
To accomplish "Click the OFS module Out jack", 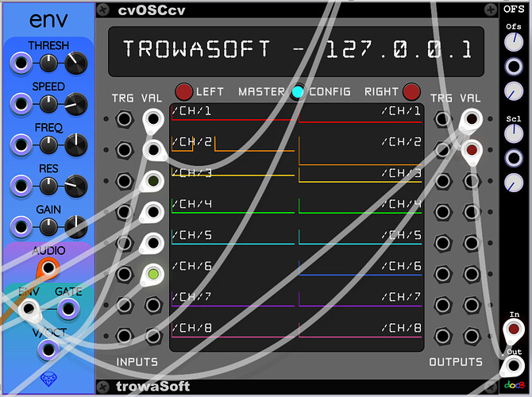I will [x=514, y=366].
